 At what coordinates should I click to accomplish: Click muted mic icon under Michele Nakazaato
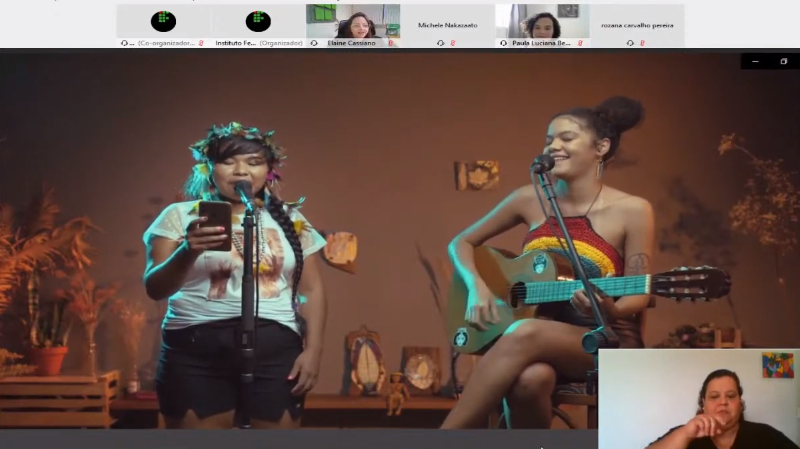[x=453, y=43]
